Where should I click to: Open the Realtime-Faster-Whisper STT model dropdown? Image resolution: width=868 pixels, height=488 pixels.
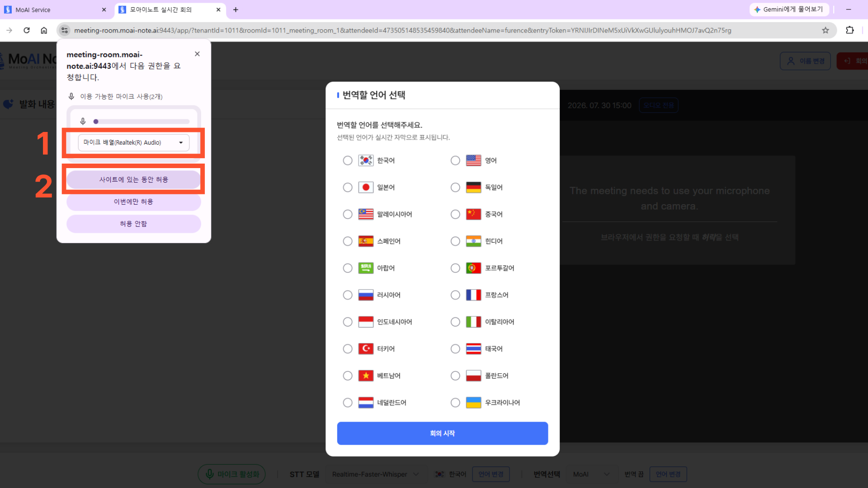[x=375, y=474]
